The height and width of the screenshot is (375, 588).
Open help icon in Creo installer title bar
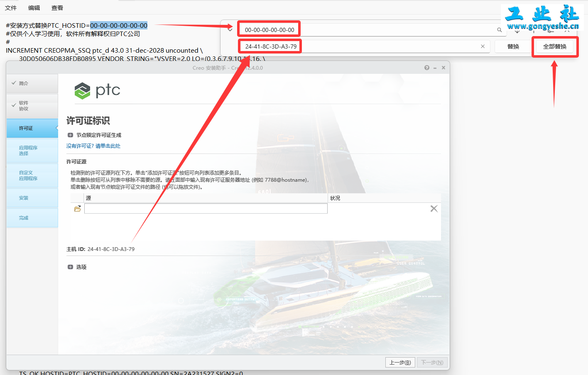pos(427,68)
